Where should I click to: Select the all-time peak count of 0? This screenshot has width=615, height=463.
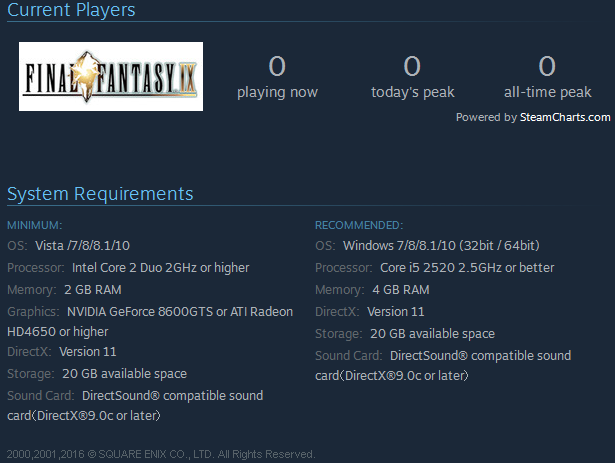click(x=547, y=66)
